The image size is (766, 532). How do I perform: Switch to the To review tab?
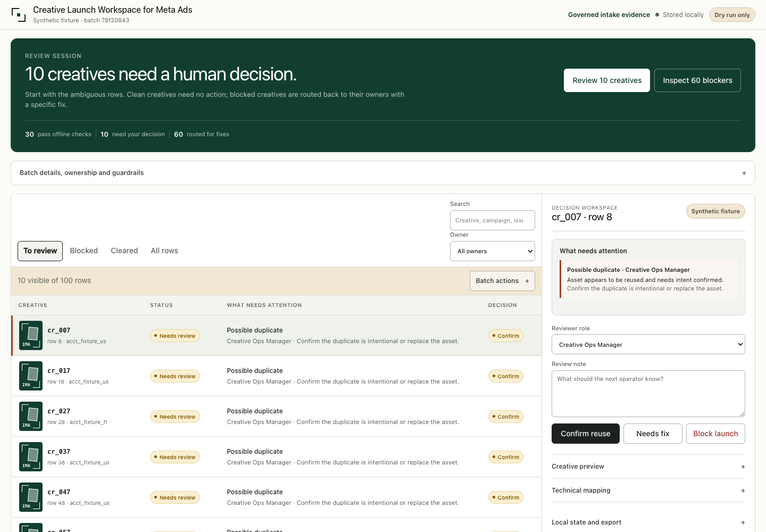click(40, 251)
